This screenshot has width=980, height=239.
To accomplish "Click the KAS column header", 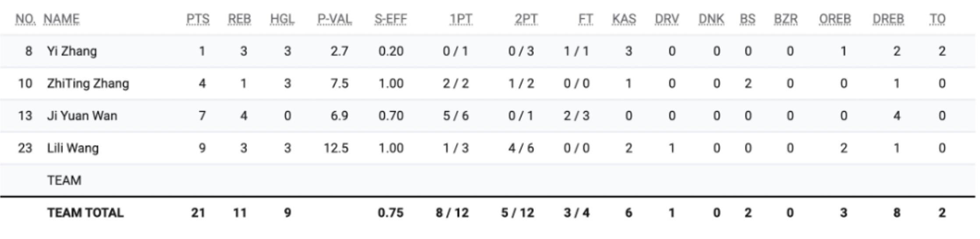I will (624, 19).
